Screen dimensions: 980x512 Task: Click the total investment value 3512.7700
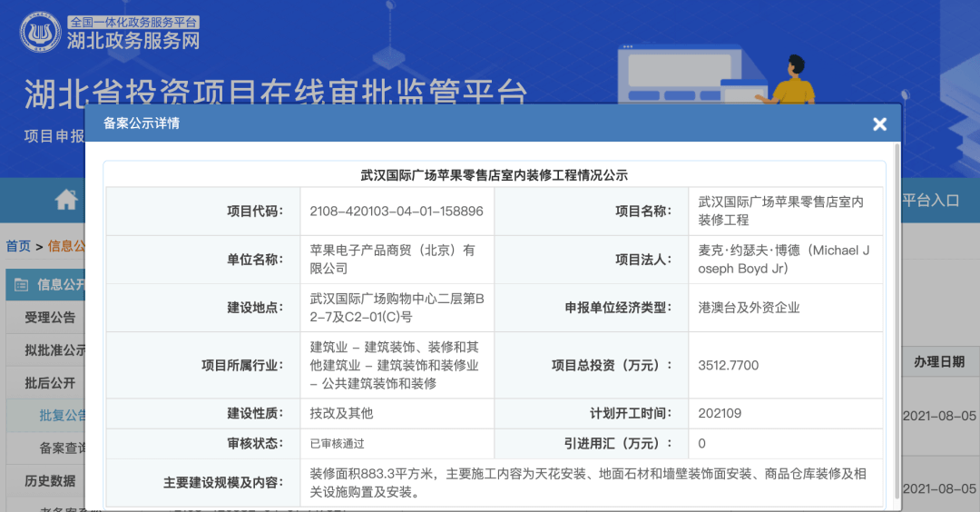pyautogui.click(x=728, y=365)
